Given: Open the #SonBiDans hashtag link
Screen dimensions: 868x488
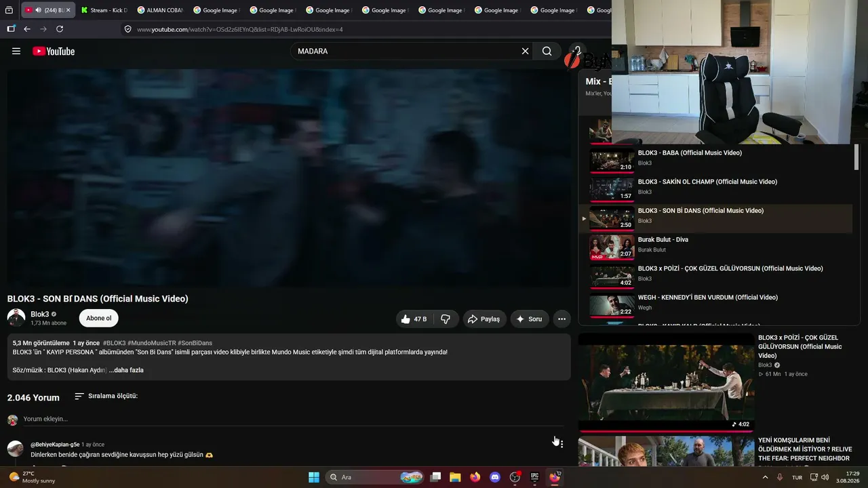Looking at the screenshot, I should (x=195, y=343).
